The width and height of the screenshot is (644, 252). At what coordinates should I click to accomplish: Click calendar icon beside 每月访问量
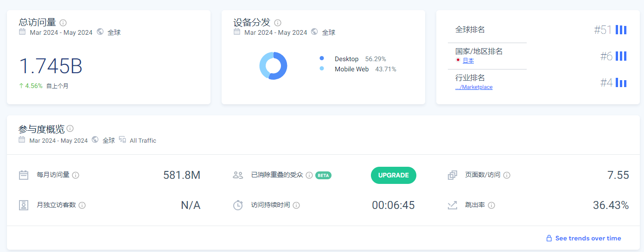pyautogui.click(x=24, y=175)
